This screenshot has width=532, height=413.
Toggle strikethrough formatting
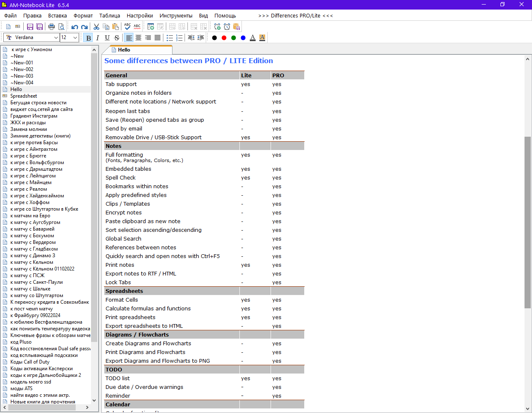[117, 38]
